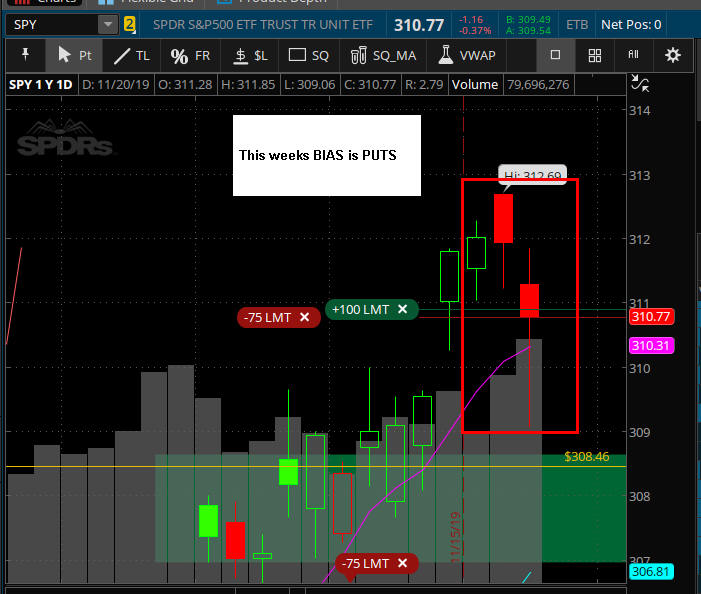701x594 pixels.
Task: Click the C: 310.77 close value
Action: (x=370, y=84)
